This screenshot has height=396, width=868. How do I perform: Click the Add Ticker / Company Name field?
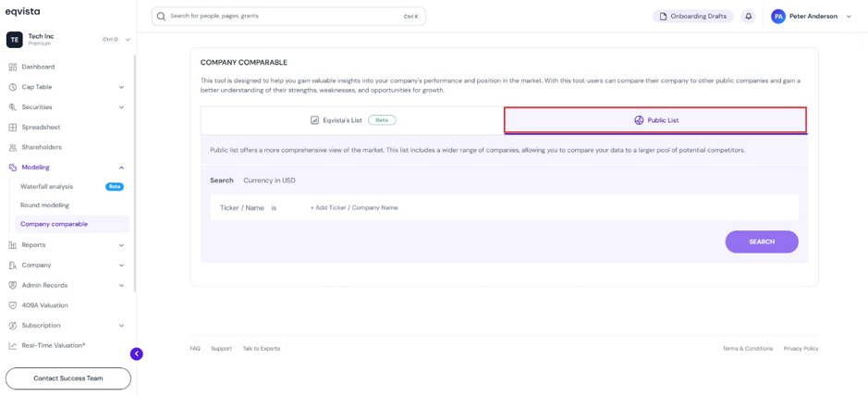[354, 207]
